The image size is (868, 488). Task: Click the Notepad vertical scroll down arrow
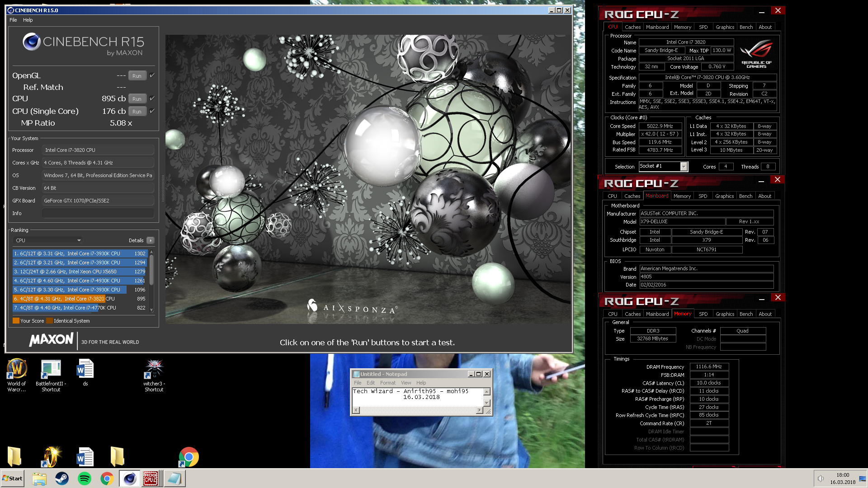tap(487, 403)
